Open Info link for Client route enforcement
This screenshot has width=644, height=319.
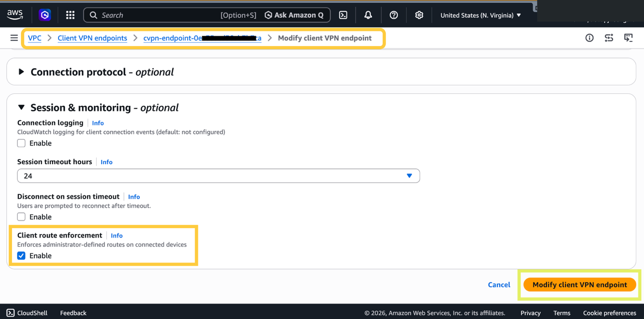[117, 236]
